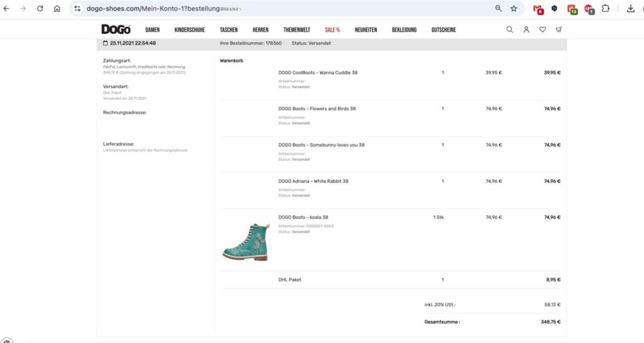644x343 pixels.
Task: Click the inkl. 20% USt. label
Action: point(440,305)
